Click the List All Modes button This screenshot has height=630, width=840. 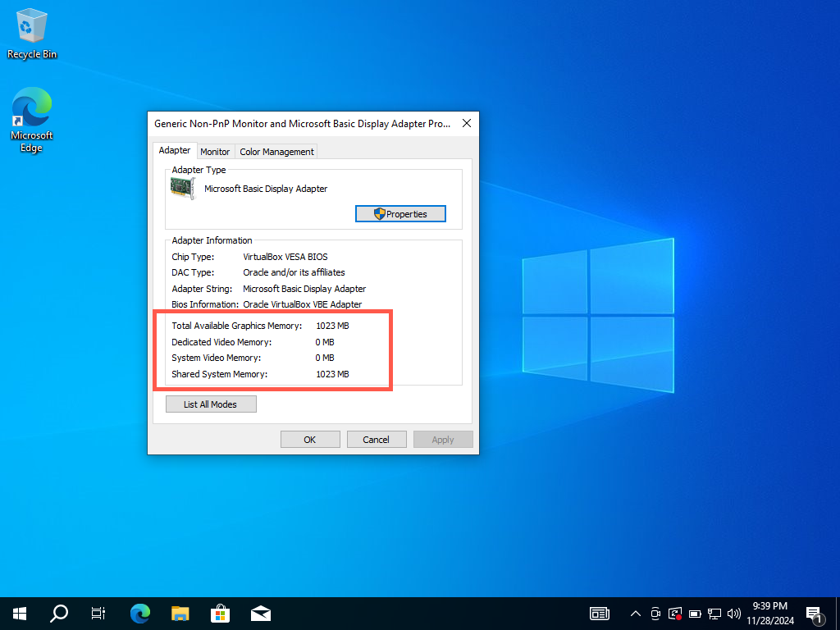[x=211, y=404]
